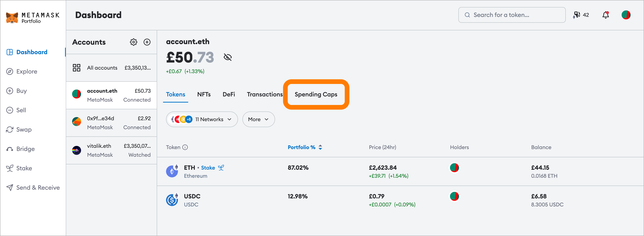Click the Sell minus-circle icon
644x236 pixels.
(x=10, y=110)
